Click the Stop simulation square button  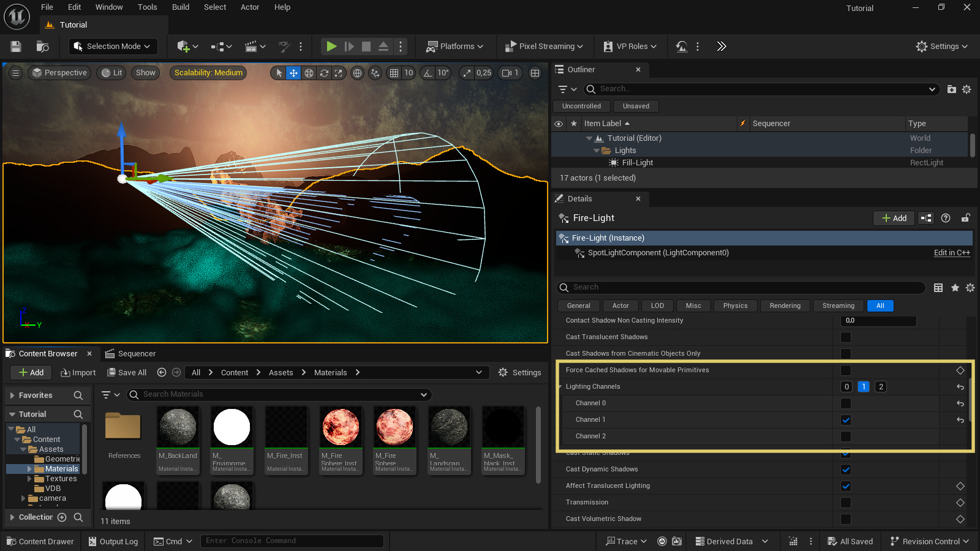coord(366,47)
